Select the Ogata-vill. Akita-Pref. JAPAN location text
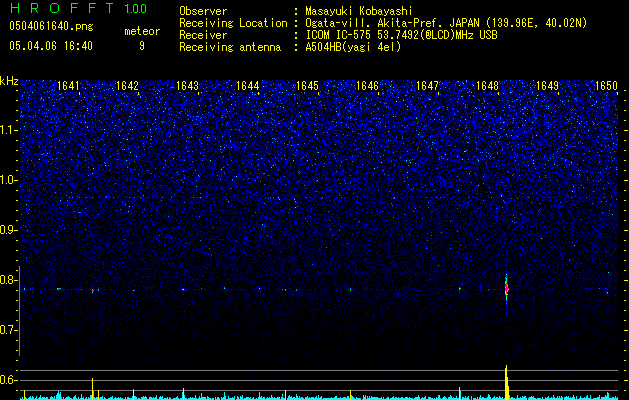629x400 pixels. click(446, 23)
